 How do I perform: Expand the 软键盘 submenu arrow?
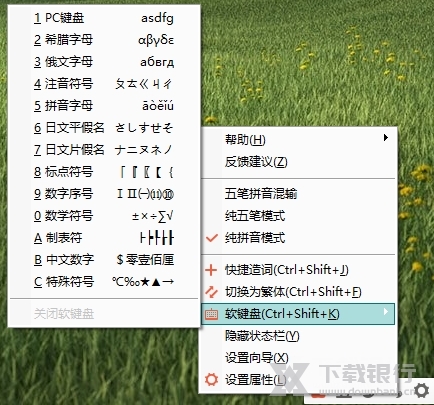point(386,312)
